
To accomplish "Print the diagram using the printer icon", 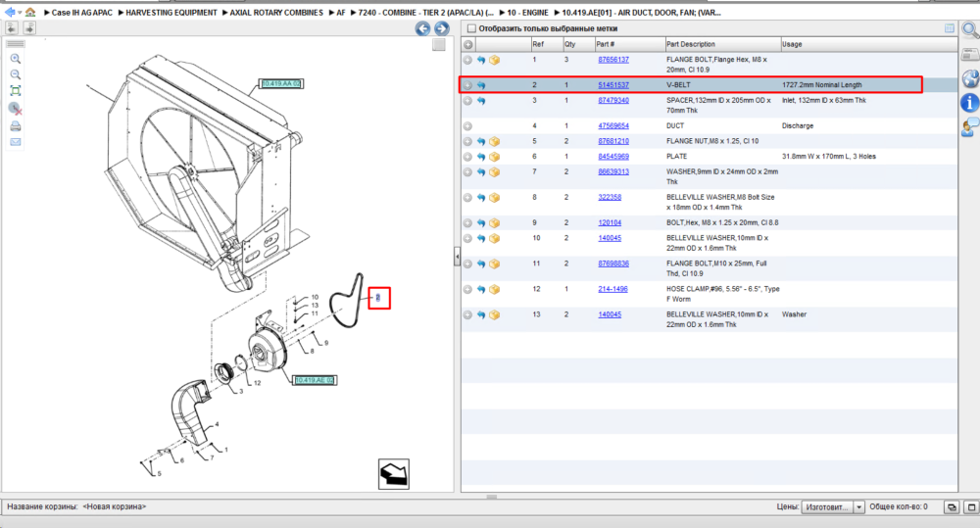I will (x=16, y=126).
